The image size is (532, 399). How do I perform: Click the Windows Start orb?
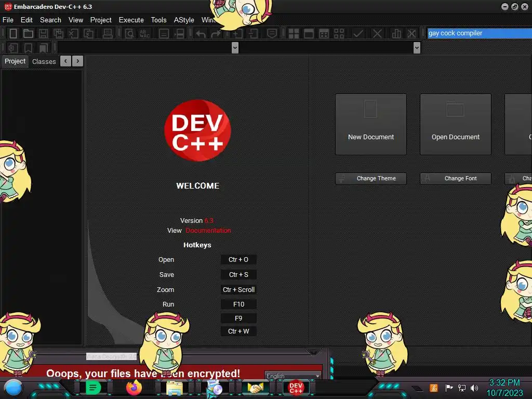click(13, 388)
